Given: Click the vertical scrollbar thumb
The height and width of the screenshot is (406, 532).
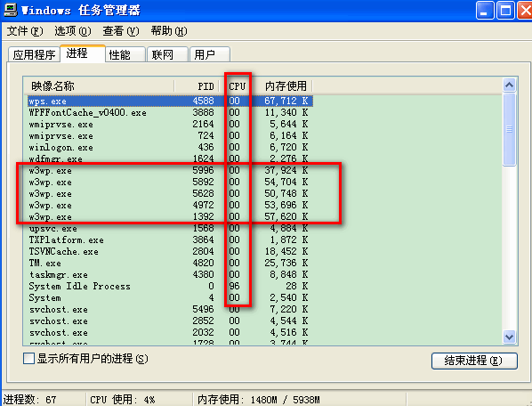Looking at the screenshot, I should (509, 129).
